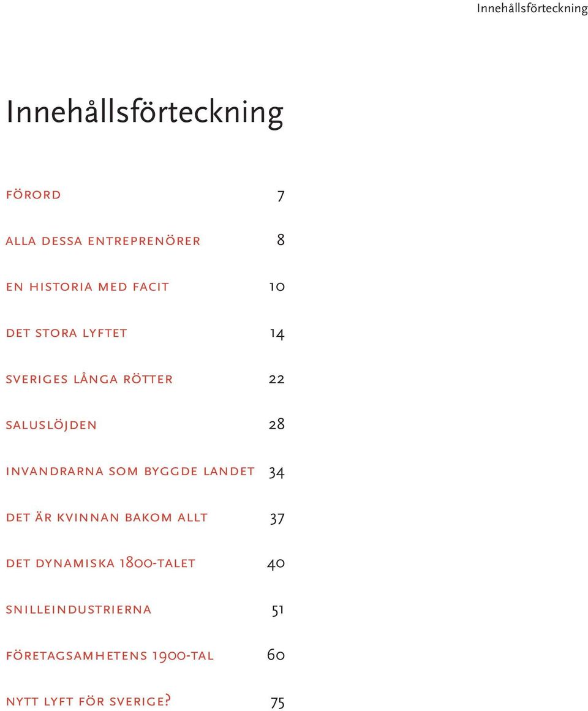Go to DET ÄR KVINNAN BAKOM ALLT
Viewport: 588px width, 711px height.
(x=107, y=517)
